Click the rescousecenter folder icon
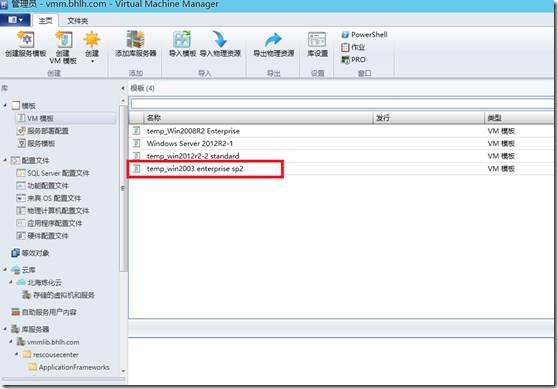 (27, 354)
